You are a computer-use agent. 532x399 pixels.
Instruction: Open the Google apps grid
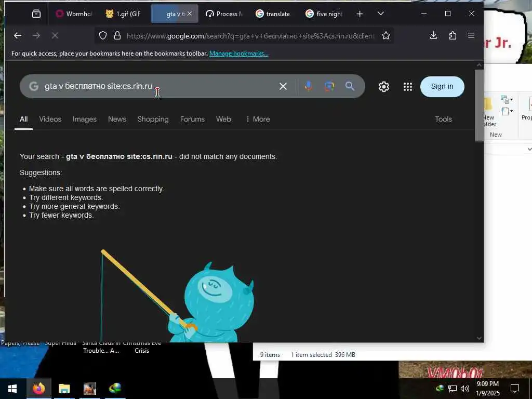coord(408,87)
